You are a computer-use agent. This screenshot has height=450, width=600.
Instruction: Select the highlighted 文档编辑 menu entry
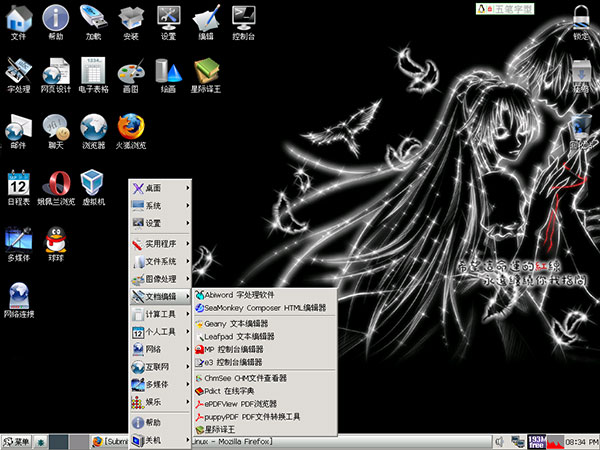point(161,296)
